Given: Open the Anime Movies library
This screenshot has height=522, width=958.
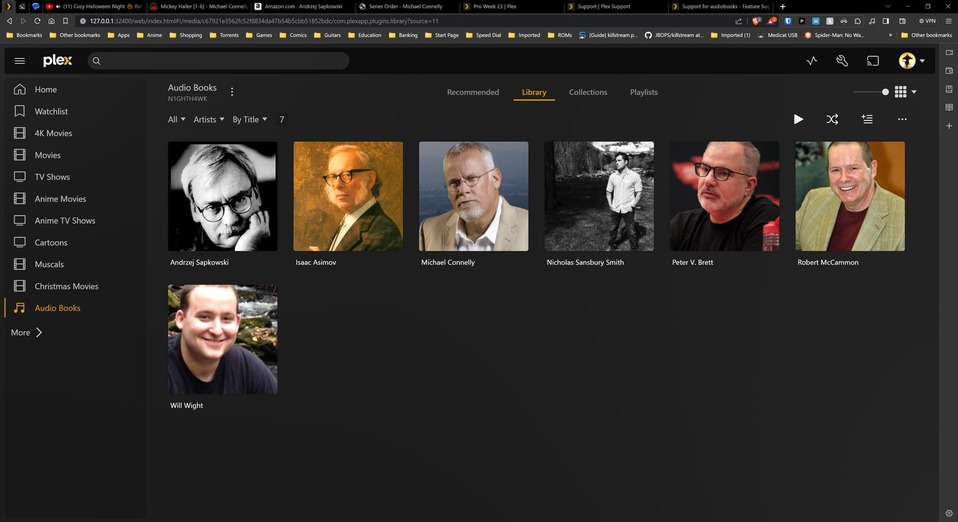Looking at the screenshot, I should click(x=75, y=199).
